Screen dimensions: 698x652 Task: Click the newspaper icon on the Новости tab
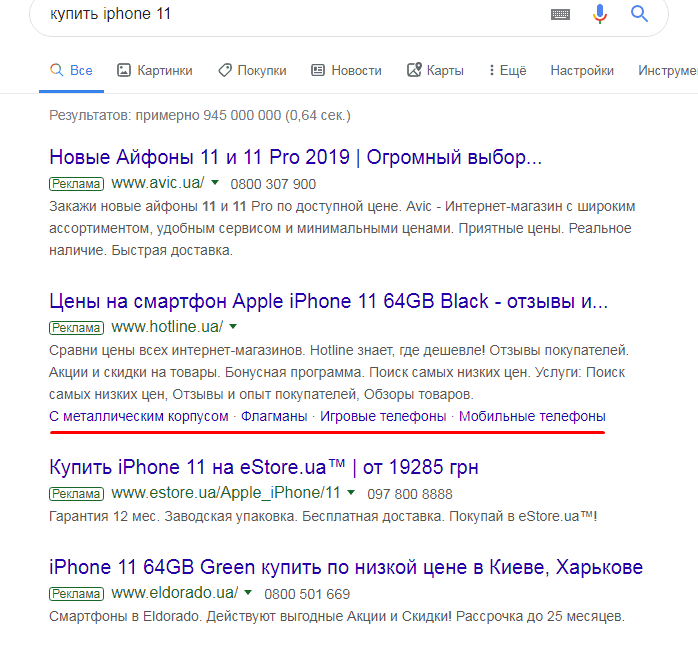click(x=318, y=70)
